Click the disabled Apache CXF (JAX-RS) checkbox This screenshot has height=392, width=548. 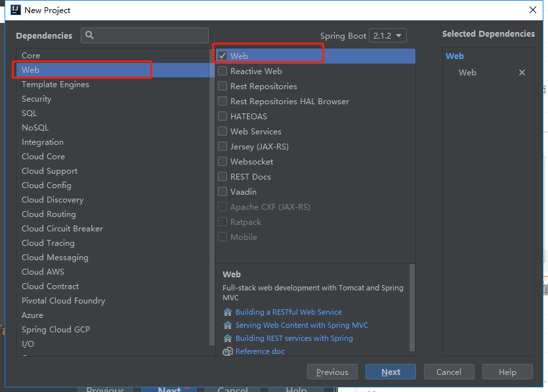[x=222, y=206]
